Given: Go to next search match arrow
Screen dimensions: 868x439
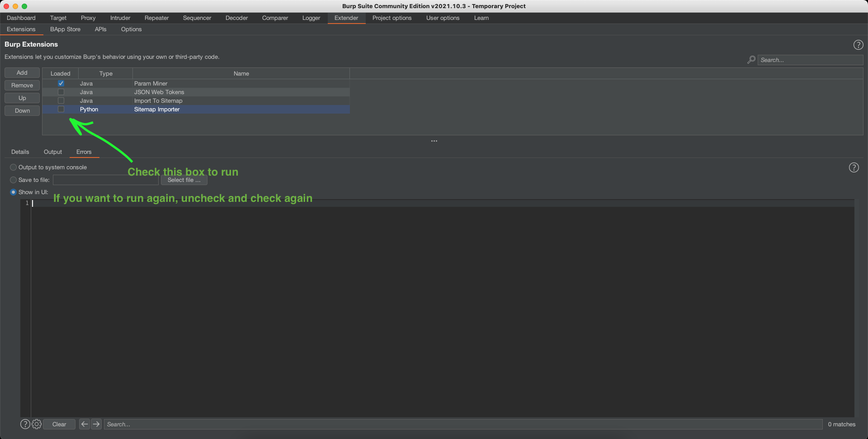Looking at the screenshot, I should (x=96, y=424).
